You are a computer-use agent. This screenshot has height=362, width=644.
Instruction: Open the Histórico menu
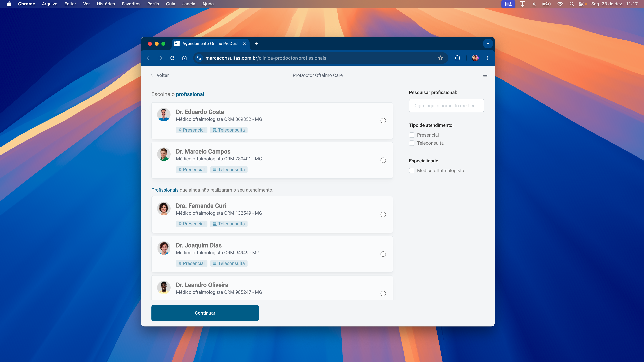(106, 4)
